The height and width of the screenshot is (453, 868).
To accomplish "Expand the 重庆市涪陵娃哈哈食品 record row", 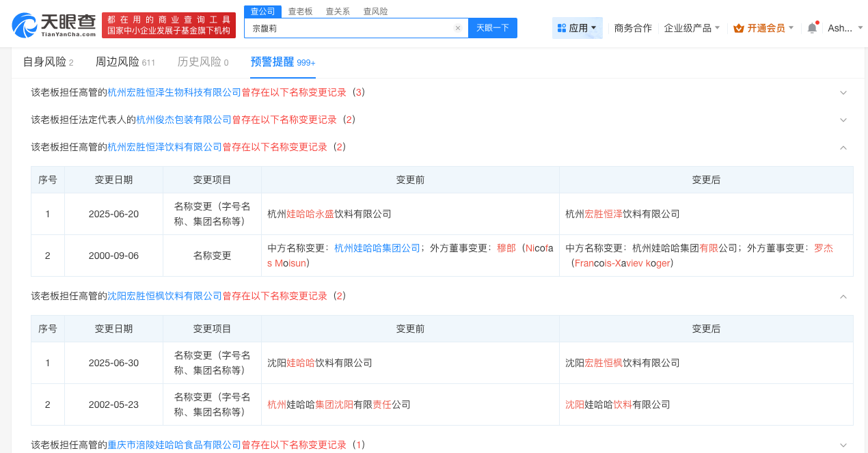I will tap(843, 445).
